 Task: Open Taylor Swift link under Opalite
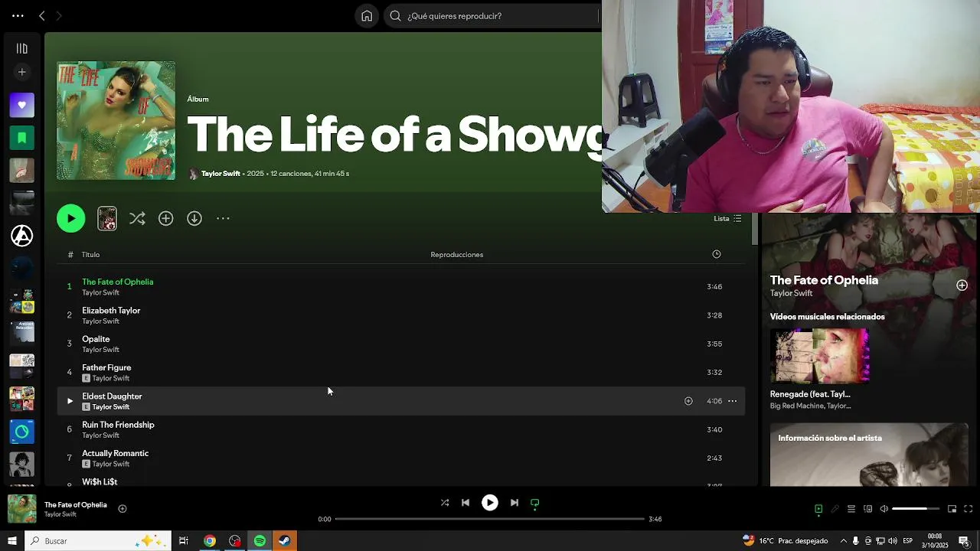pos(100,350)
